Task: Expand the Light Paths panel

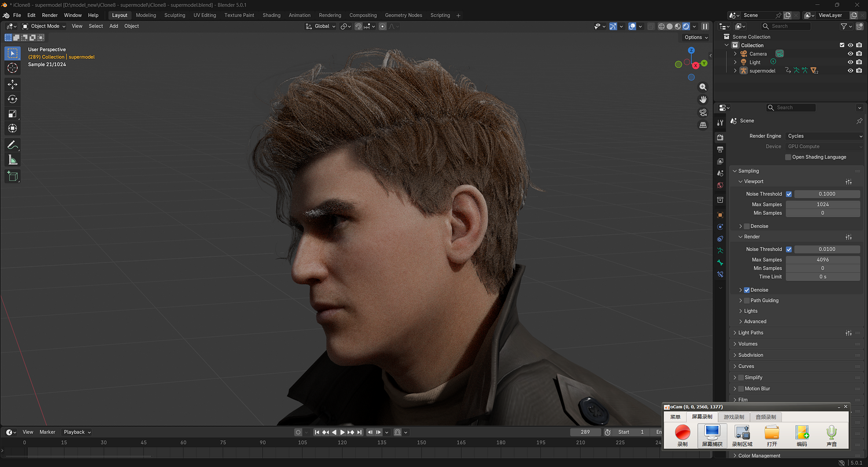Action: (x=751, y=333)
